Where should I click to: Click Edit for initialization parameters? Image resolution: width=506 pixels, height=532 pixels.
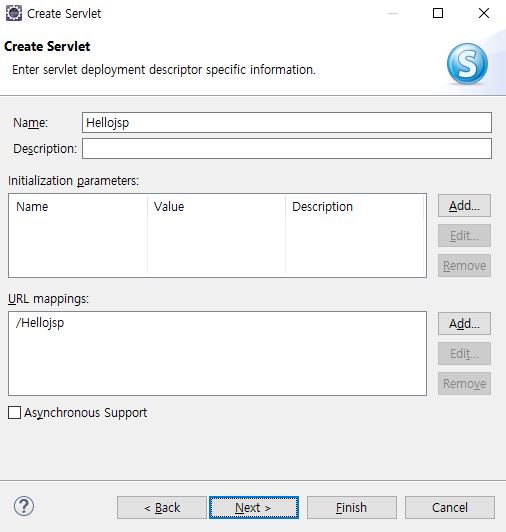coord(464,235)
